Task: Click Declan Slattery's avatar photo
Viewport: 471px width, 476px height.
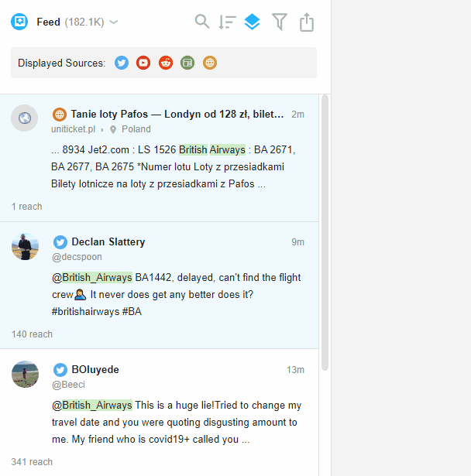Action: tap(25, 246)
